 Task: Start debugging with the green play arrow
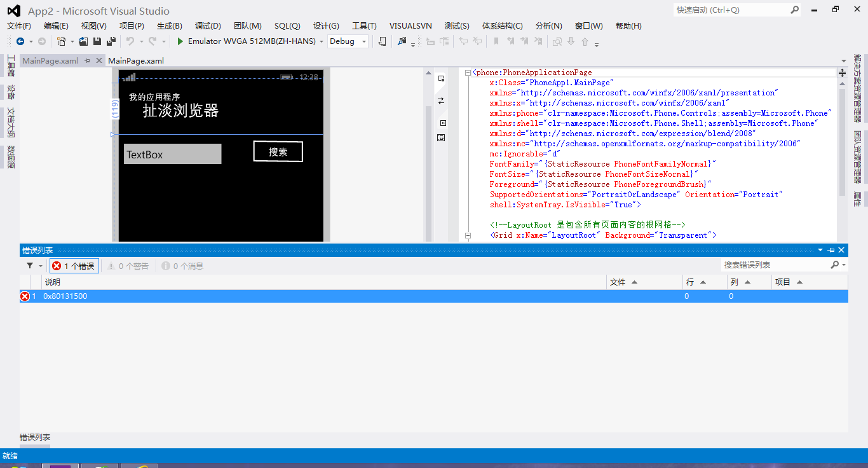pyautogui.click(x=180, y=41)
